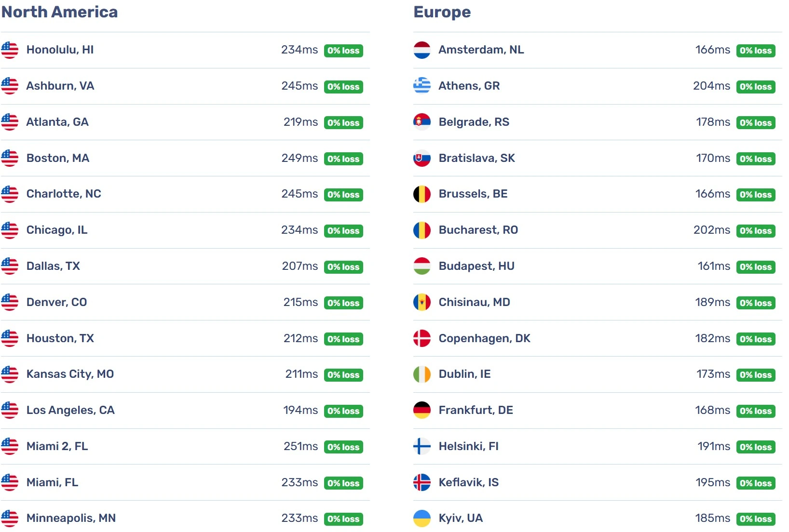Click the 0% loss badge for Budapest, HU
The height and width of the screenshot is (532, 789).
point(756,267)
